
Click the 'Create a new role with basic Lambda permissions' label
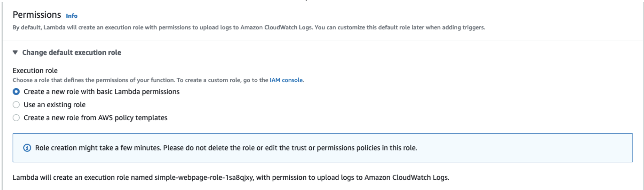click(101, 92)
